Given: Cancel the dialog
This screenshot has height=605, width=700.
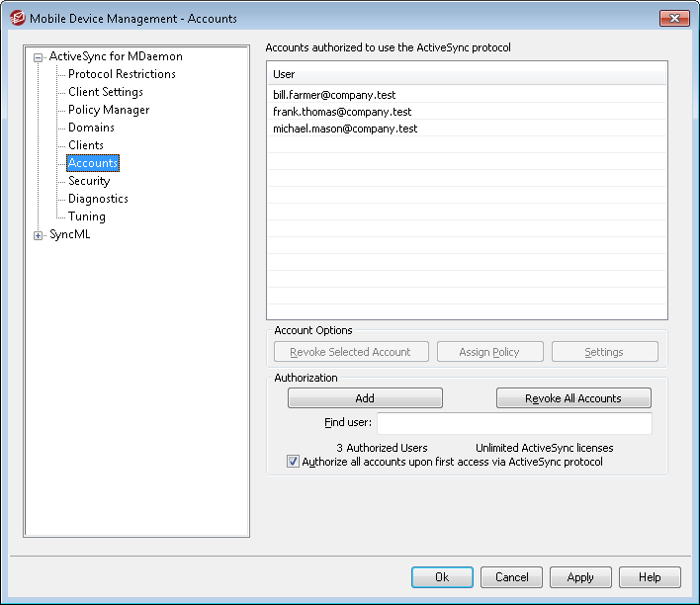Looking at the screenshot, I should click(511, 577).
